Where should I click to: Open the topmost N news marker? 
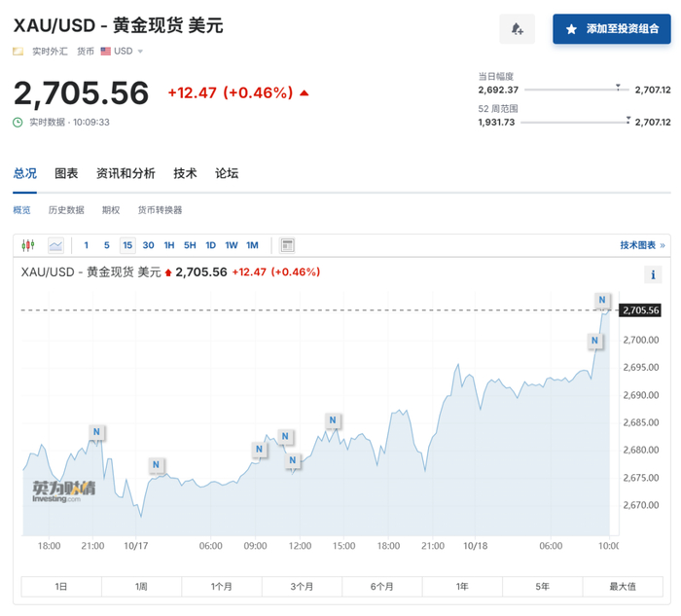pyautogui.click(x=602, y=300)
